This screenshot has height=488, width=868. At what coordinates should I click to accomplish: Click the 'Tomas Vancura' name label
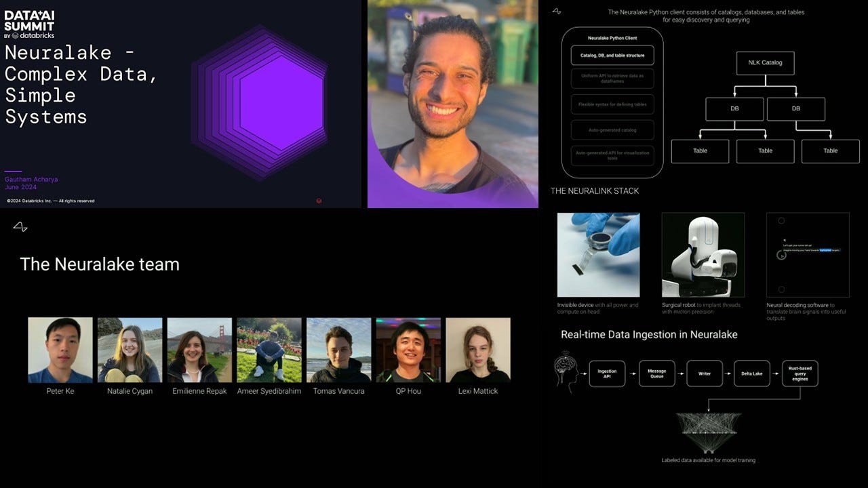[x=339, y=391]
